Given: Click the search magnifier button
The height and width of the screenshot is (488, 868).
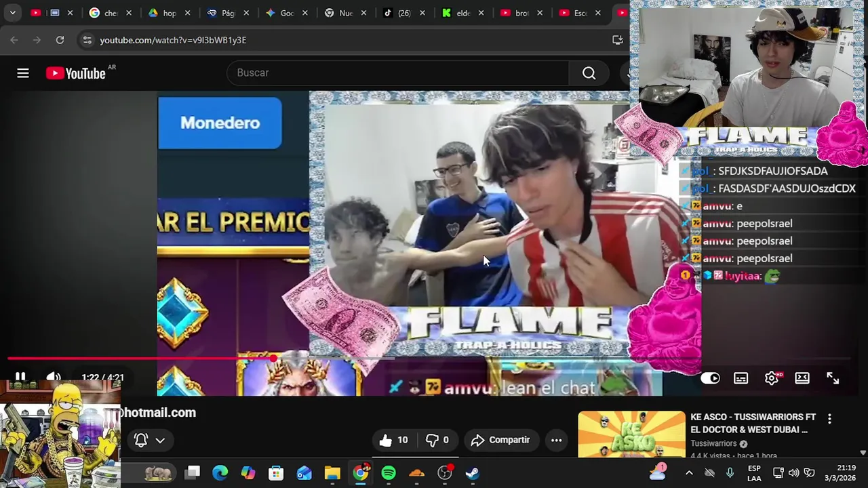Looking at the screenshot, I should pos(589,73).
